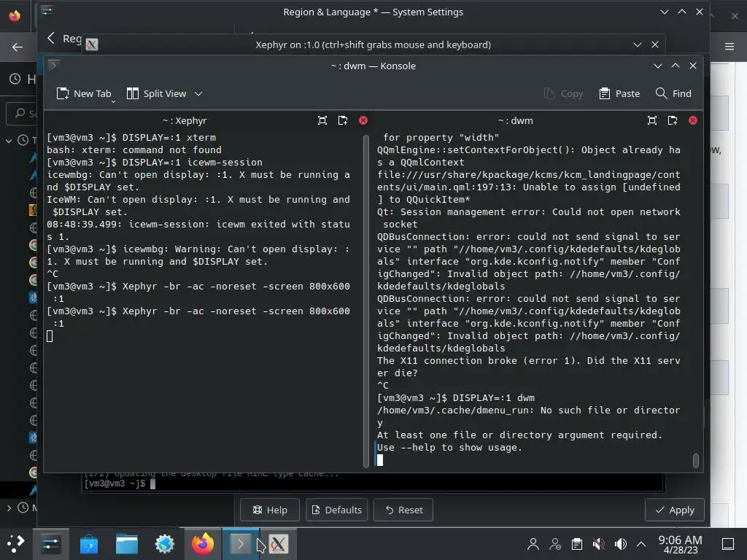Screen dimensions: 747x560
Task: Minimize the Xephyr window chevron
Action: coord(638,44)
